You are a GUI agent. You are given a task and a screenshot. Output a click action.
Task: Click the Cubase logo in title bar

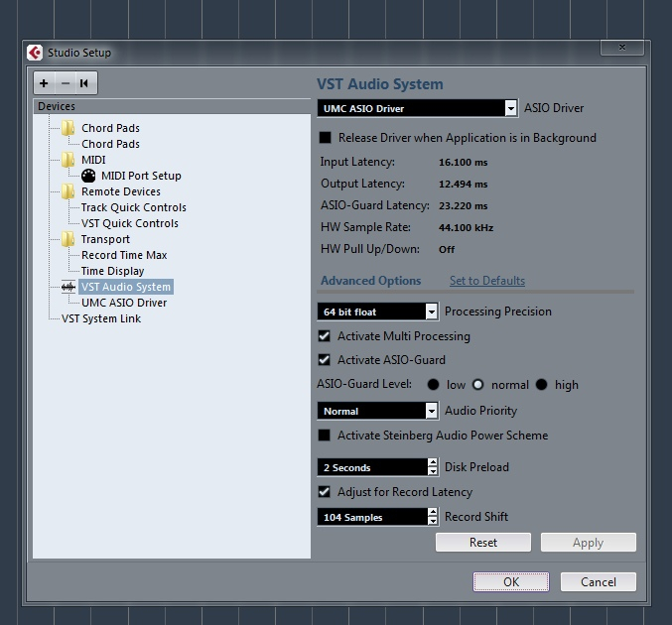click(35, 53)
